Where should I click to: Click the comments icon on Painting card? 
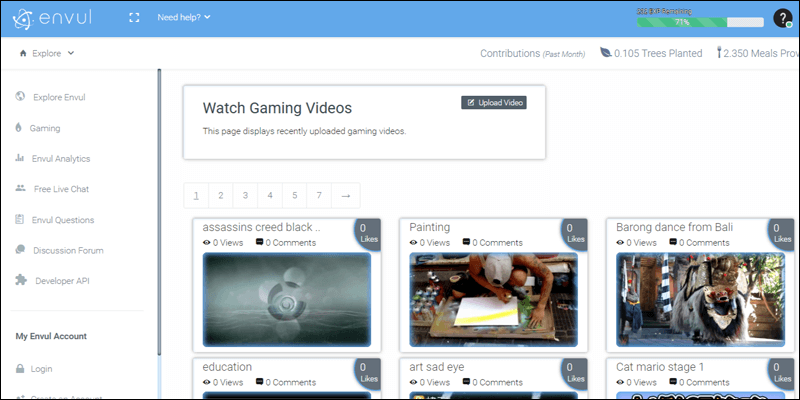(466, 242)
